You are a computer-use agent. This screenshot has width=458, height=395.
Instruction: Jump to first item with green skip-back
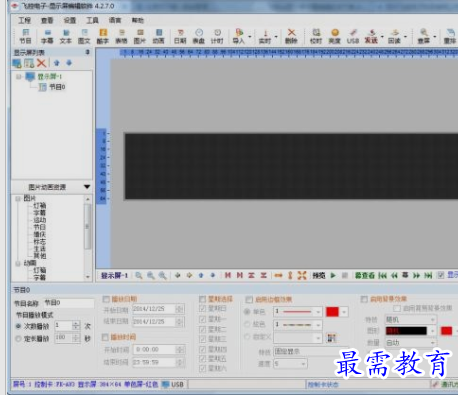[383, 275]
